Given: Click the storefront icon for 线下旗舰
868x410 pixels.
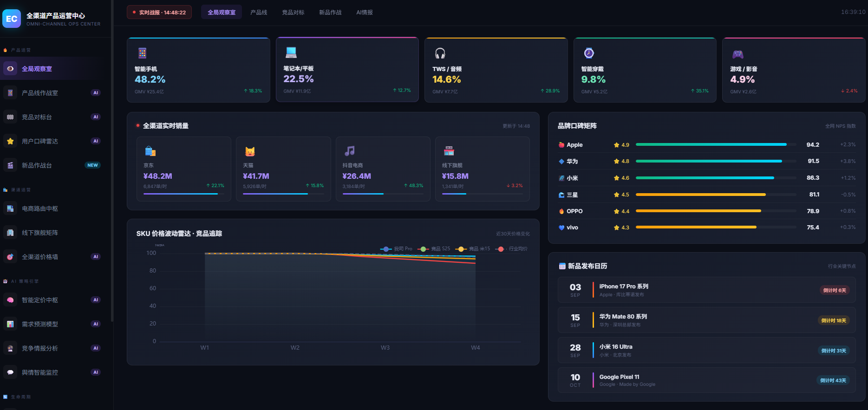Looking at the screenshot, I should tap(449, 151).
